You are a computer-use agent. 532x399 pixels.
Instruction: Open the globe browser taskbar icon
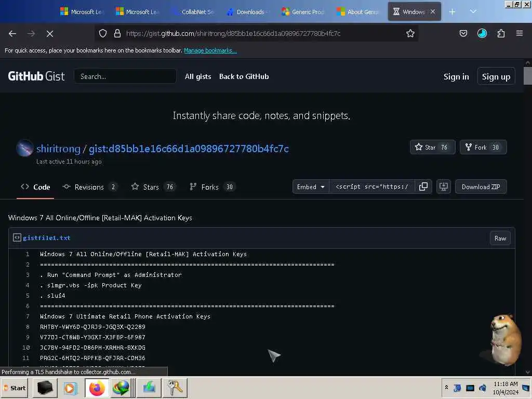click(x=122, y=388)
